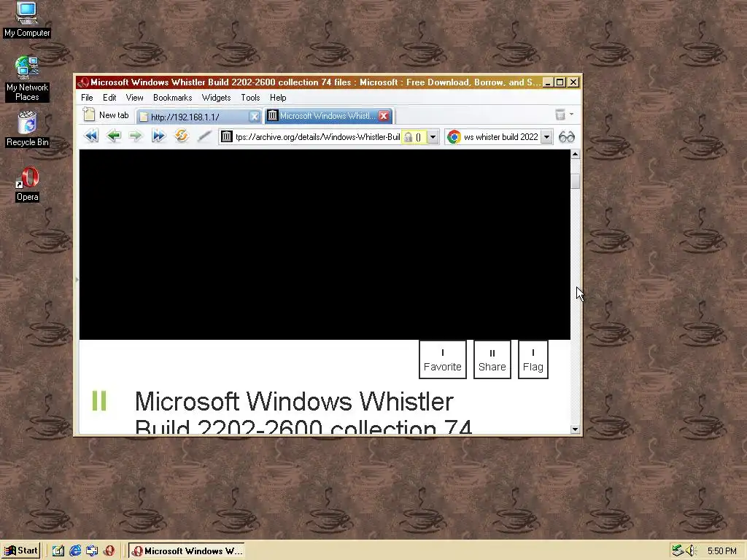Click the network connection tray icon
Image resolution: width=747 pixels, height=560 pixels.
tap(678, 551)
